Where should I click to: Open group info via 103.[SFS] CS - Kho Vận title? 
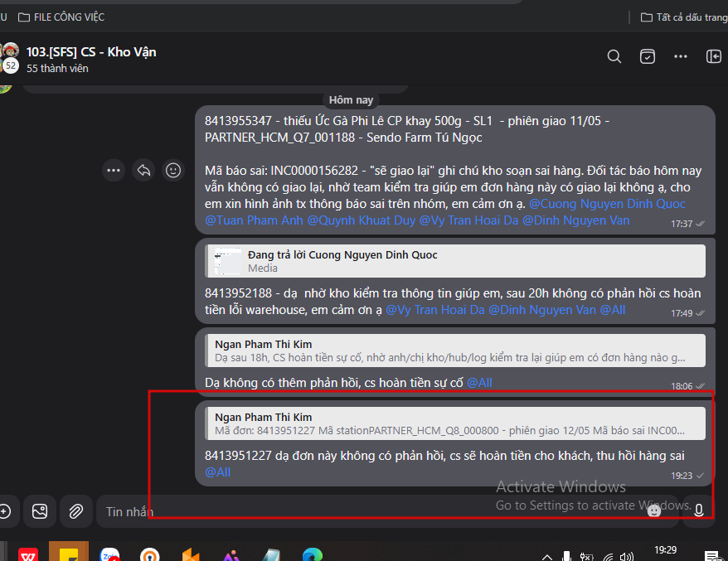[x=91, y=52]
